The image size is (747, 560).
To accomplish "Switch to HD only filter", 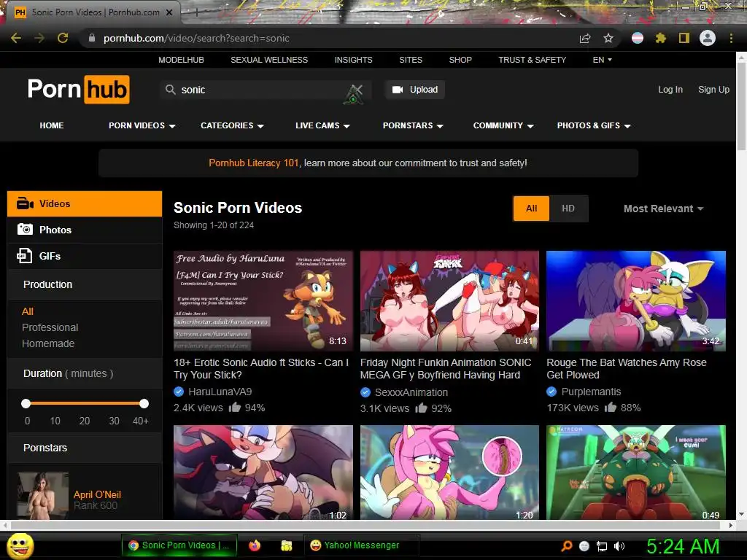I will [568, 209].
